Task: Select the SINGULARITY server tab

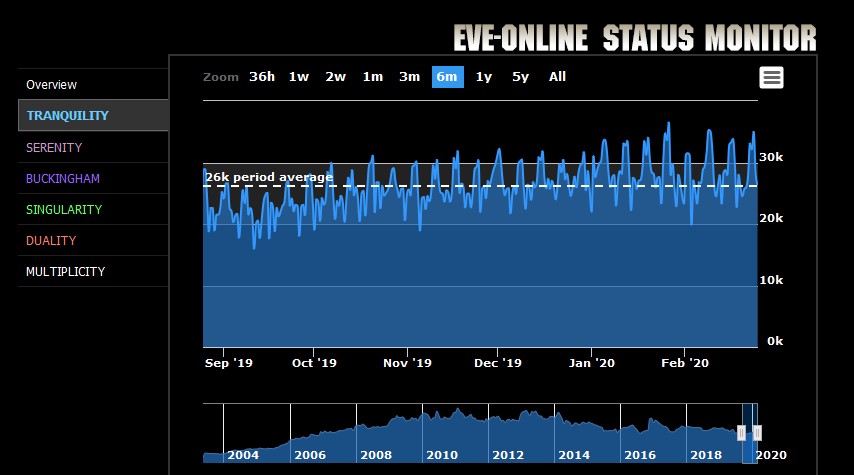Action: point(93,209)
